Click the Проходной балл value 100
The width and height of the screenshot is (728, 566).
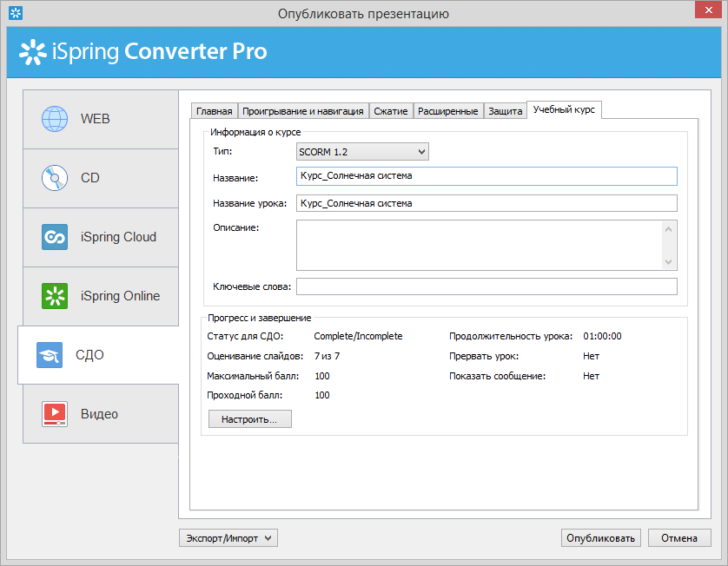(x=322, y=395)
